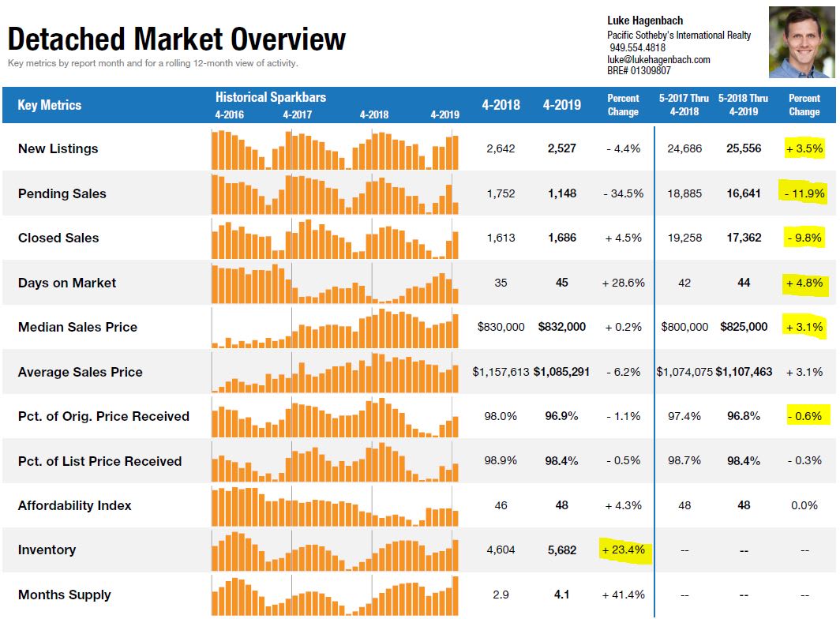The height and width of the screenshot is (619, 840).
Task: Select the Affordability Index row label
Action: pyautogui.click(x=74, y=505)
